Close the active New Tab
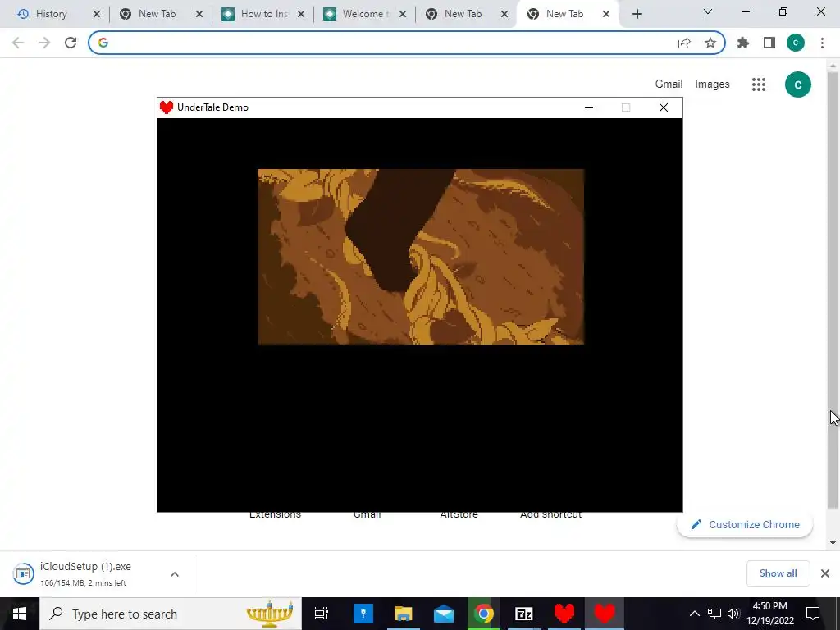The height and width of the screenshot is (630, 840). (x=606, y=14)
